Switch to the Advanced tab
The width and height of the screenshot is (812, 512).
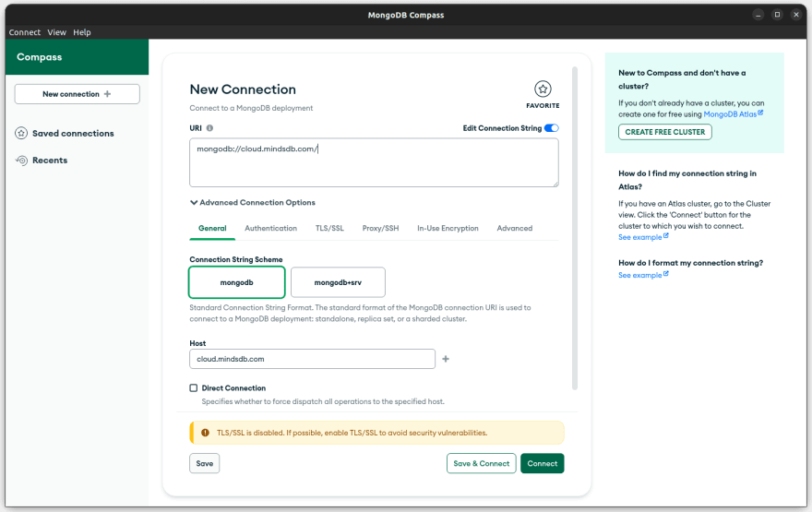[x=514, y=228]
